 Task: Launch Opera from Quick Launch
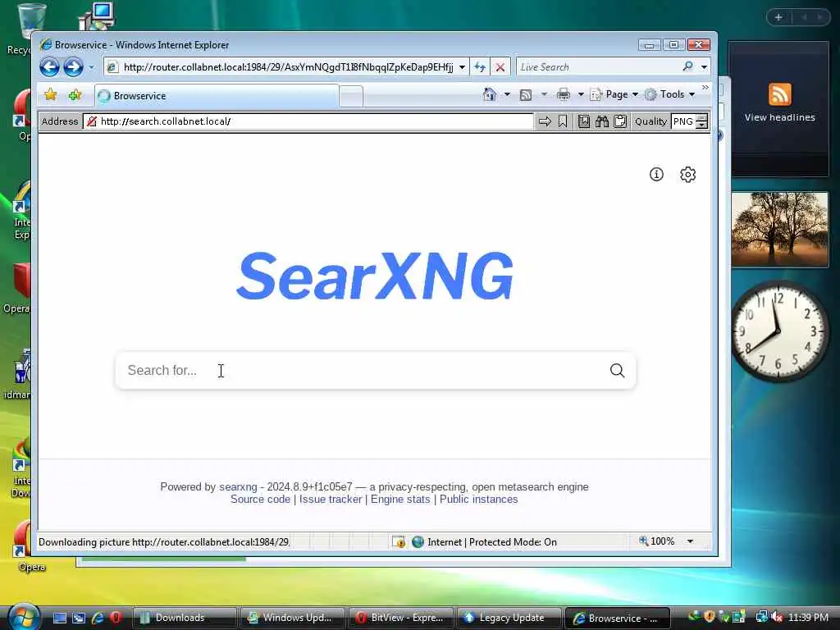(x=115, y=618)
